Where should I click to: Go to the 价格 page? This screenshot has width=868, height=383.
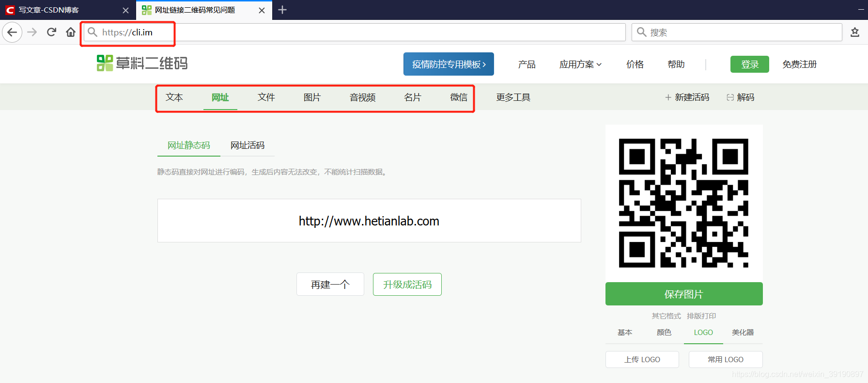pos(635,64)
